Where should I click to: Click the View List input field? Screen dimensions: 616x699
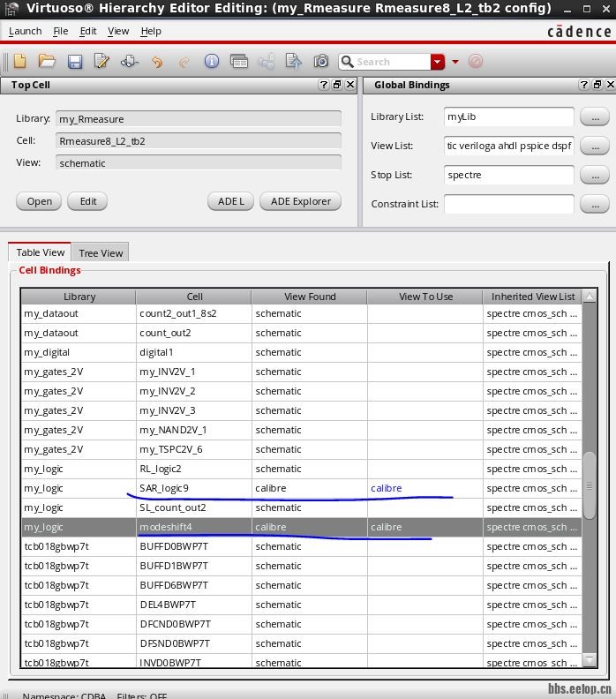coord(509,146)
